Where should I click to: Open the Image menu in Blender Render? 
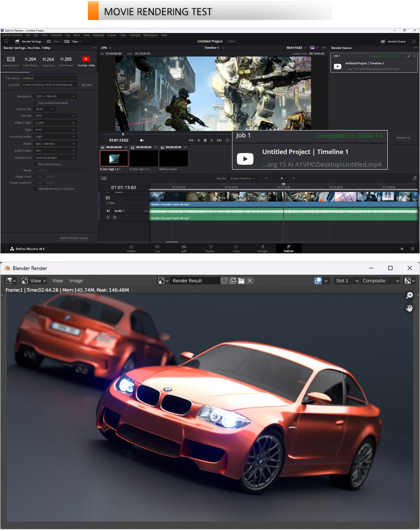[x=76, y=281]
